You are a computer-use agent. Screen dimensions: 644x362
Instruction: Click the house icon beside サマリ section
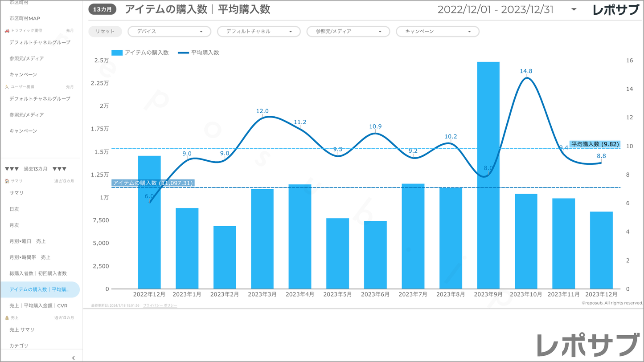point(7,181)
